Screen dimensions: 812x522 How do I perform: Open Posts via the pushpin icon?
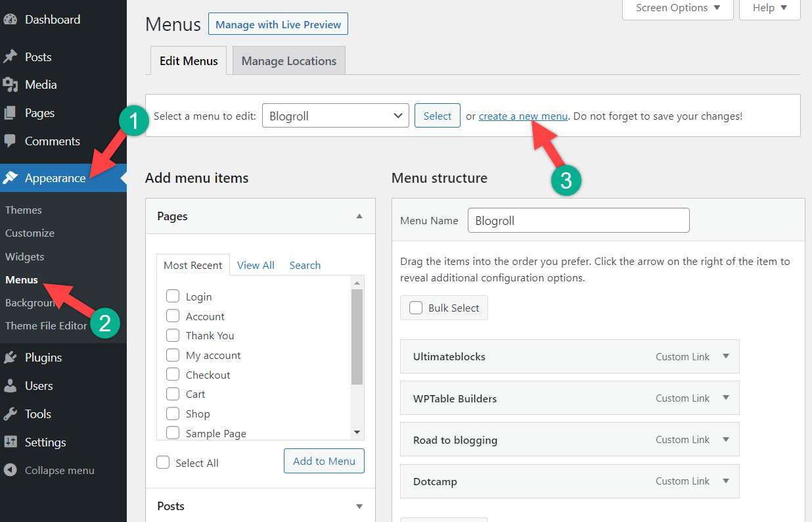[x=10, y=57]
